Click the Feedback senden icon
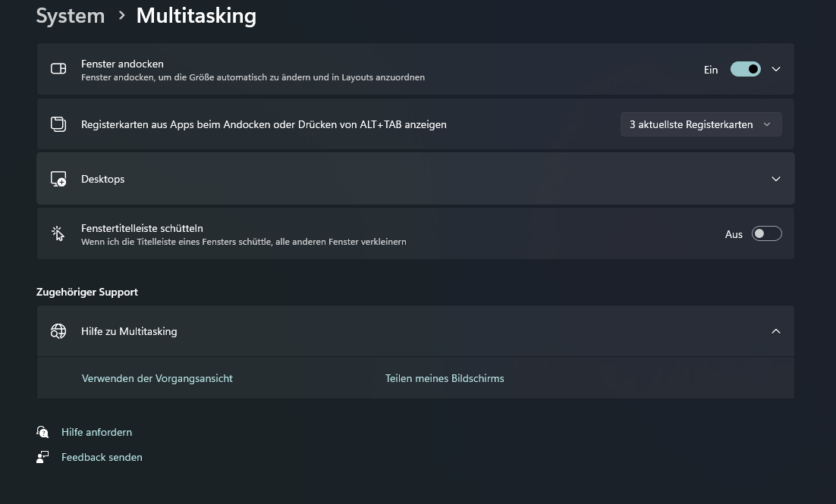Image resolution: width=836 pixels, height=504 pixels. coord(42,457)
